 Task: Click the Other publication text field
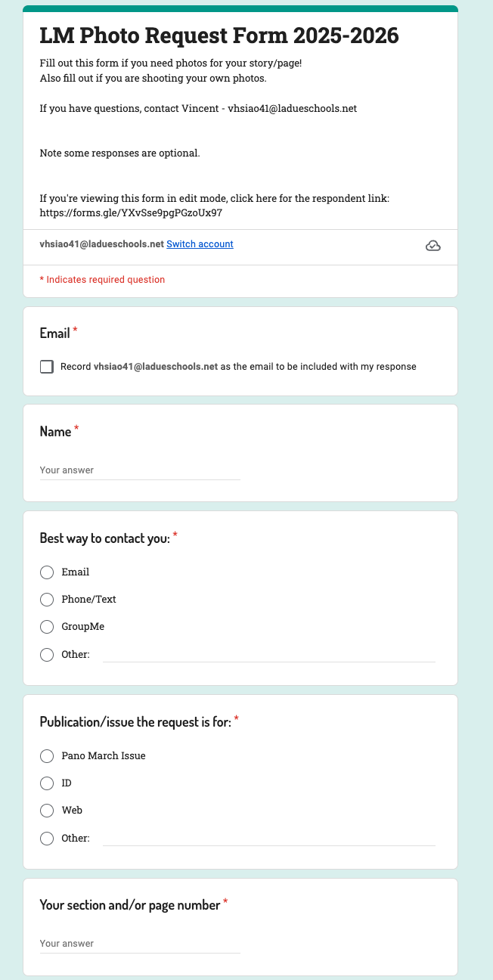click(x=269, y=838)
